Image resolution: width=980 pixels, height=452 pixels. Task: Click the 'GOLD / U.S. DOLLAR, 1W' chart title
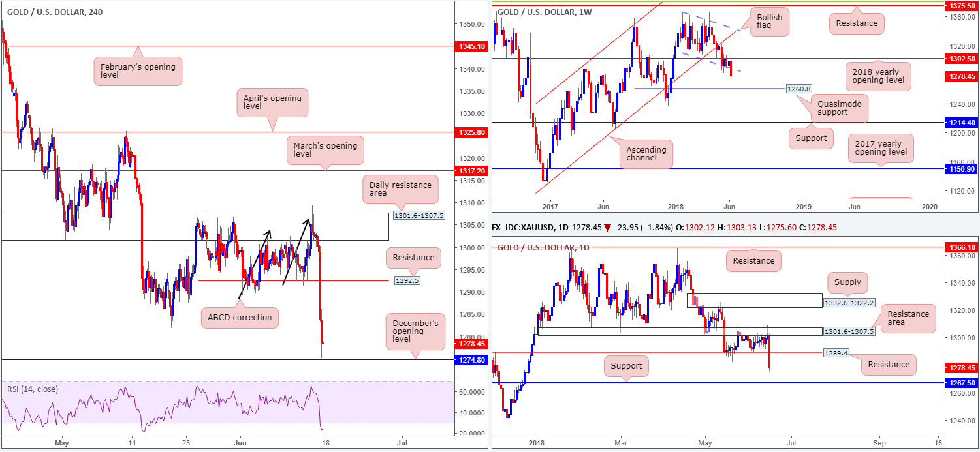546,12
